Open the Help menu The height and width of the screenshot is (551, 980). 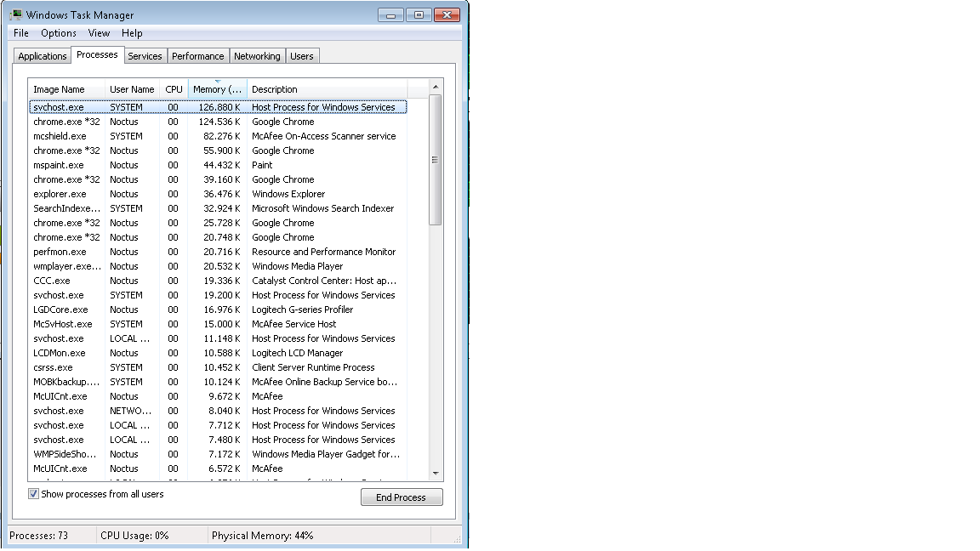point(132,33)
